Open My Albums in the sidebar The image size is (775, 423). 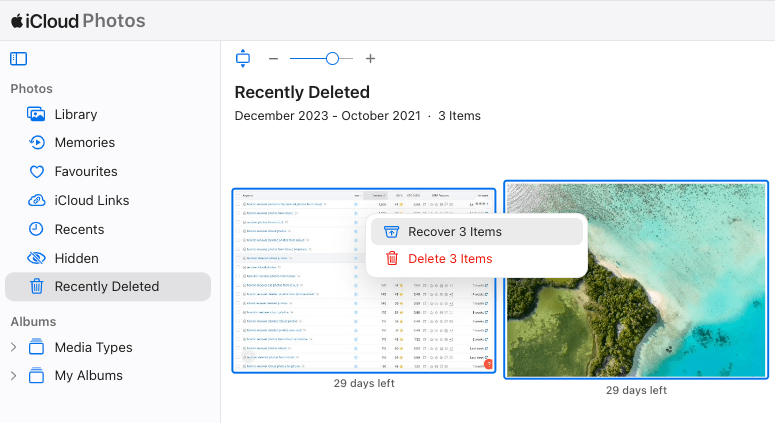(x=88, y=376)
